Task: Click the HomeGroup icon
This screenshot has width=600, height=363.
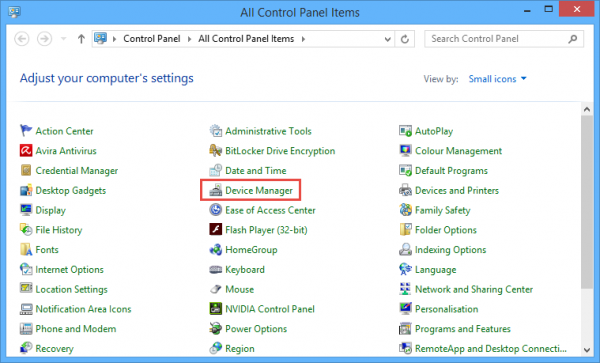Action: pyautogui.click(x=215, y=249)
